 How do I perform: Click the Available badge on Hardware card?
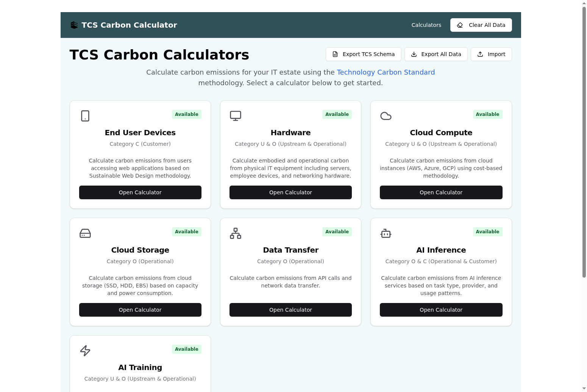337,114
